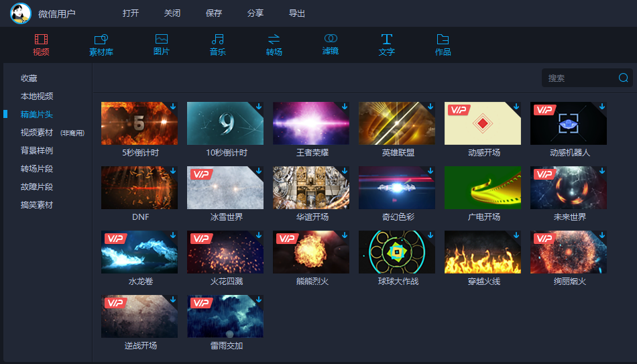
Task: Download the 5秒倒计时 clip via arrow icon
Action: (173, 107)
